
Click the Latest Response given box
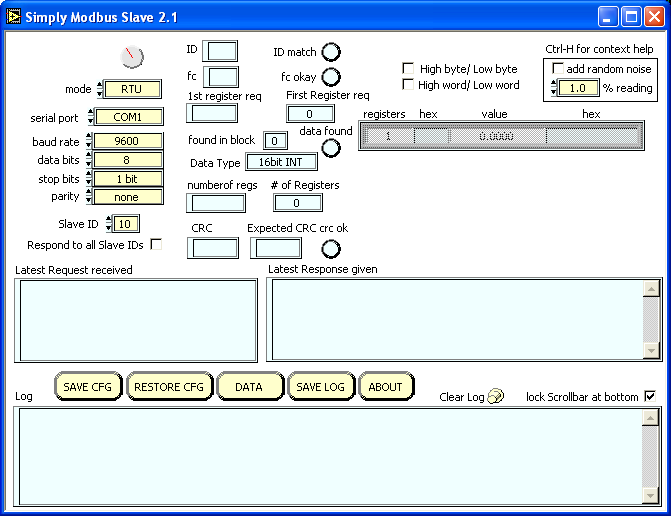pyautogui.click(x=464, y=320)
